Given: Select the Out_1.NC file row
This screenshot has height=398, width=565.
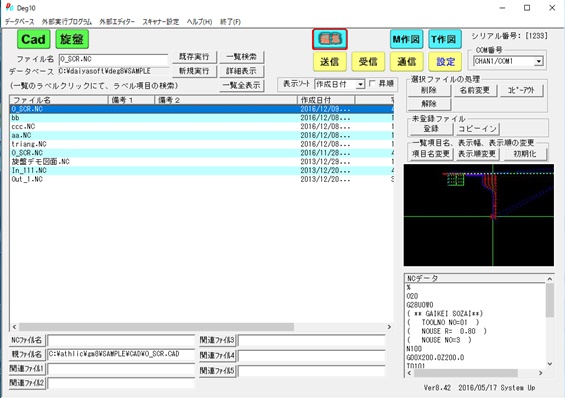Looking at the screenshot, I should click(202, 179).
